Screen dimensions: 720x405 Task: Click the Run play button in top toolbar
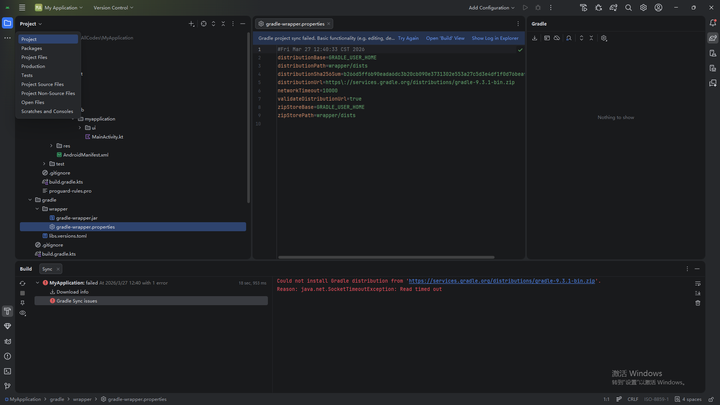click(x=525, y=7)
